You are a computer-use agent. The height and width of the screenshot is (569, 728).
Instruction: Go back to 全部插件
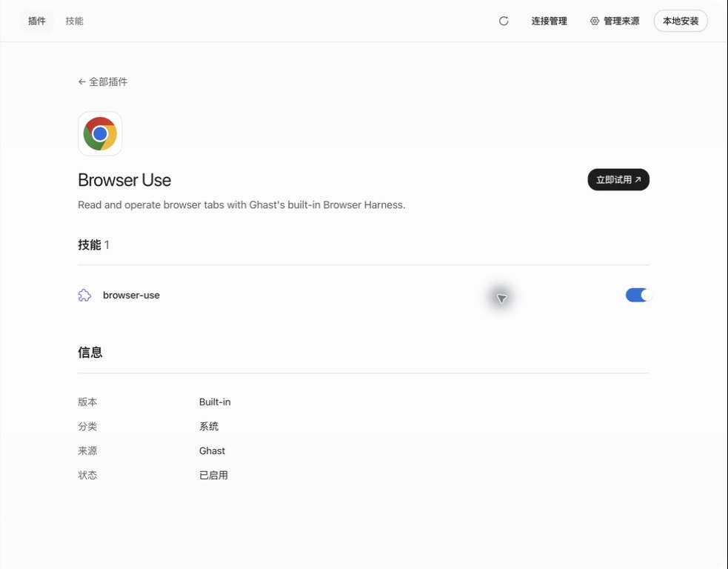point(103,81)
